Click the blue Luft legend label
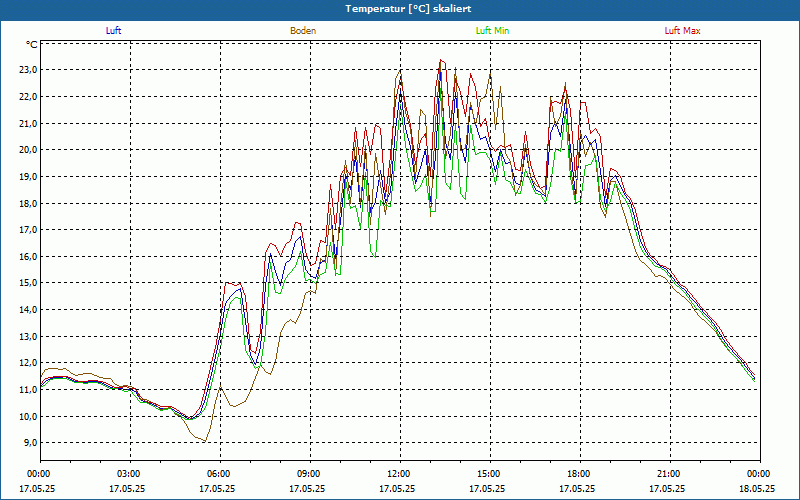800x500 pixels. [113, 31]
